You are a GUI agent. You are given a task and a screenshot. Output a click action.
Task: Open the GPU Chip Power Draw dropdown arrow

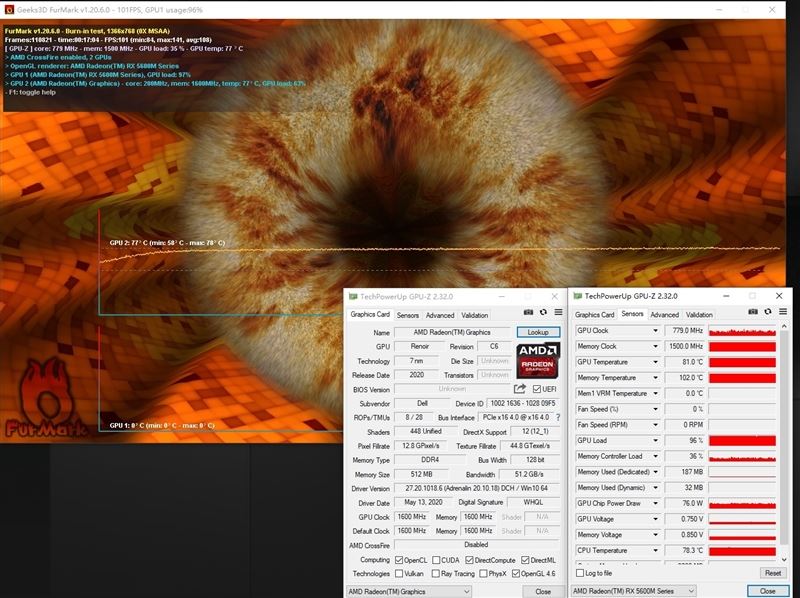pos(656,504)
